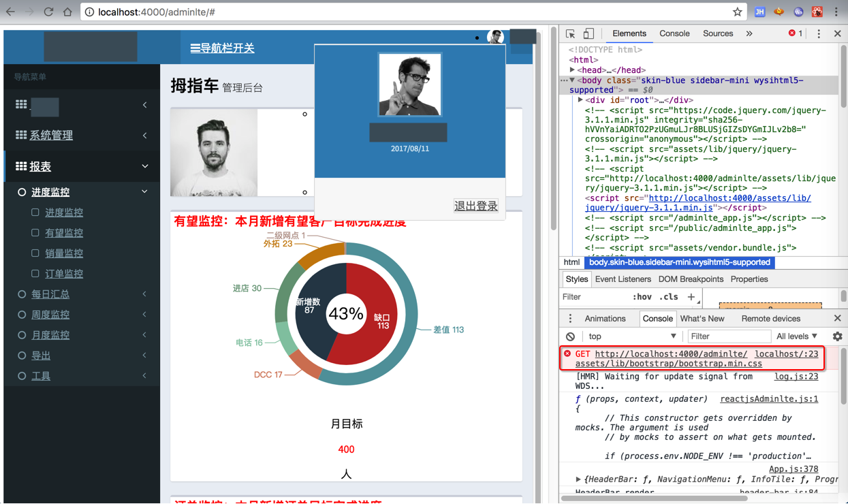Open the console drawer menu
This screenshot has height=504, width=848.
571,319
